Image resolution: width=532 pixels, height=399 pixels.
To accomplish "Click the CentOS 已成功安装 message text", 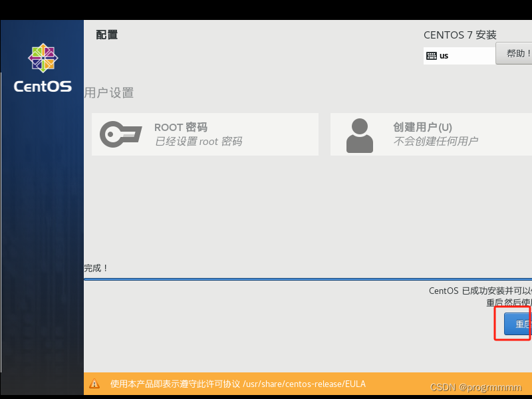I will coord(480,291).
